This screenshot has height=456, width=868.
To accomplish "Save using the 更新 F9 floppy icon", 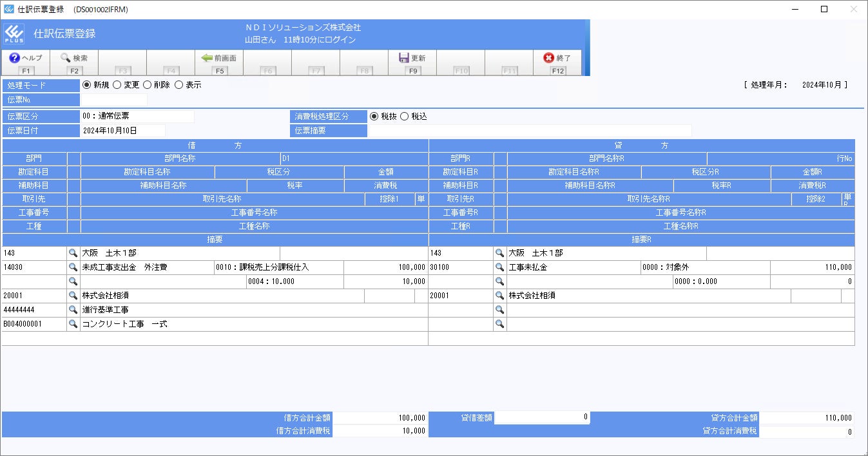I will [x=404, y=58].
